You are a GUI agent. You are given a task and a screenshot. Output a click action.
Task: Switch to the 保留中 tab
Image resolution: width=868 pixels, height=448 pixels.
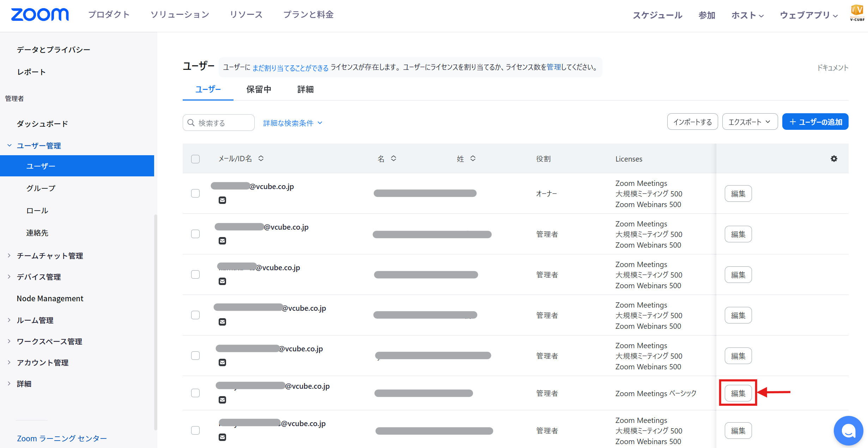[x=259, y=90]
